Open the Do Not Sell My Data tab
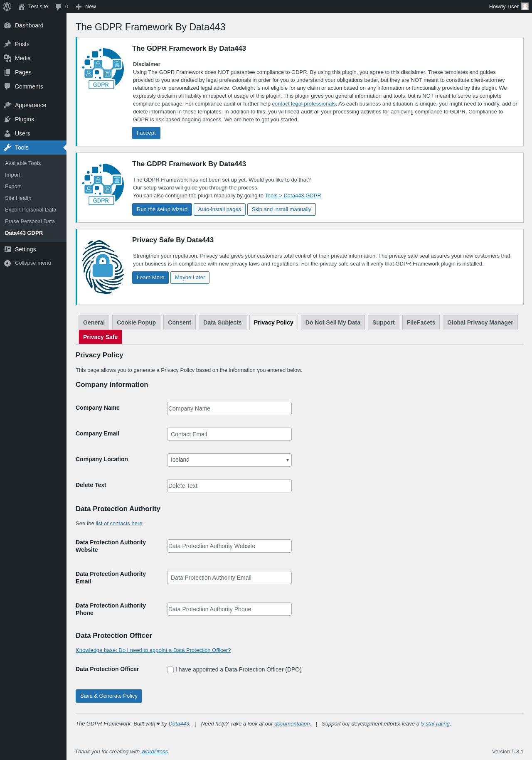Screen dimensions: 532x760 (x=333, y=322)
